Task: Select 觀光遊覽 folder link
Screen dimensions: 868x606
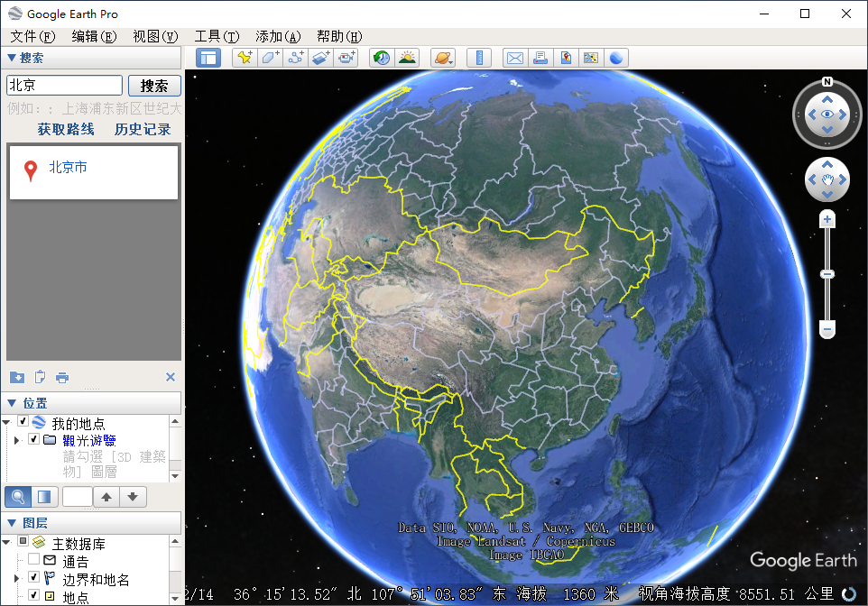Action: (89, 441)
